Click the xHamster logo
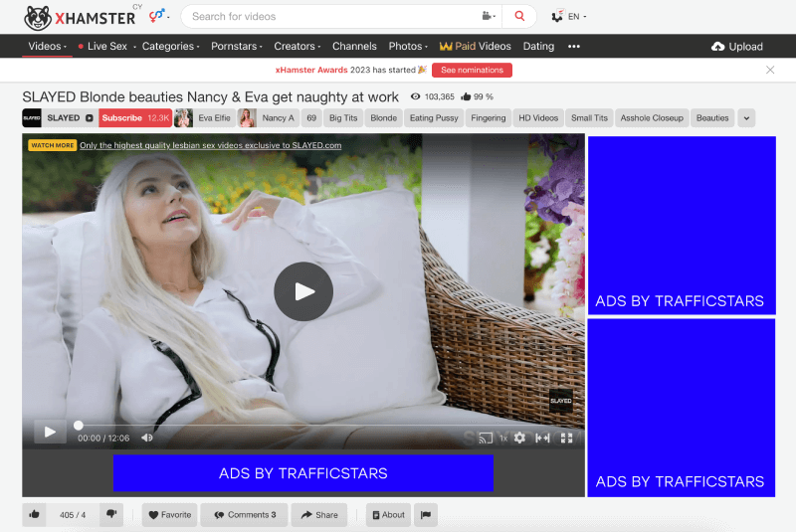796x532 pixels. coord(80,17)
